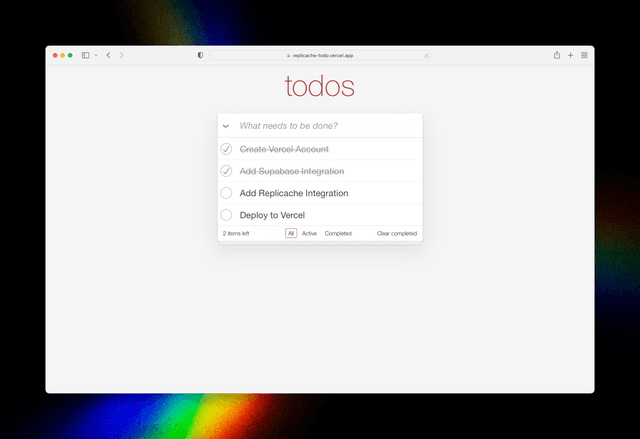Image resolution: width=640 pixels, height=439 pixels.
Task: Add a new tab with plus icon
Action: pyautogui.click(x=571, y=55)
